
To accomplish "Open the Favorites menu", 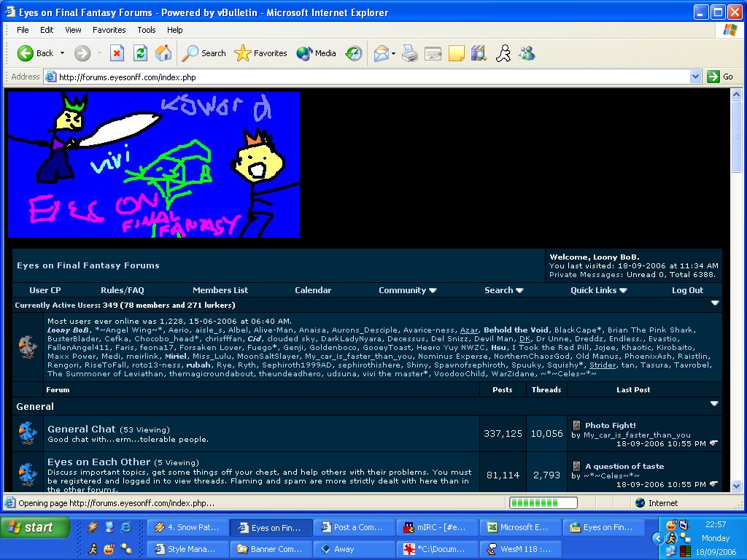I will pyautogui.click(x=109, y=30).
